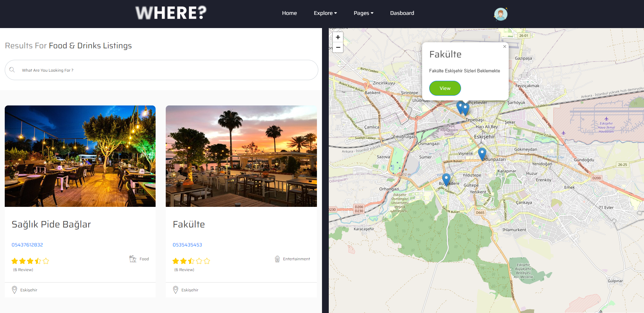
Task: Select the map marker near Odunpazarı
Action: (482, 154)
